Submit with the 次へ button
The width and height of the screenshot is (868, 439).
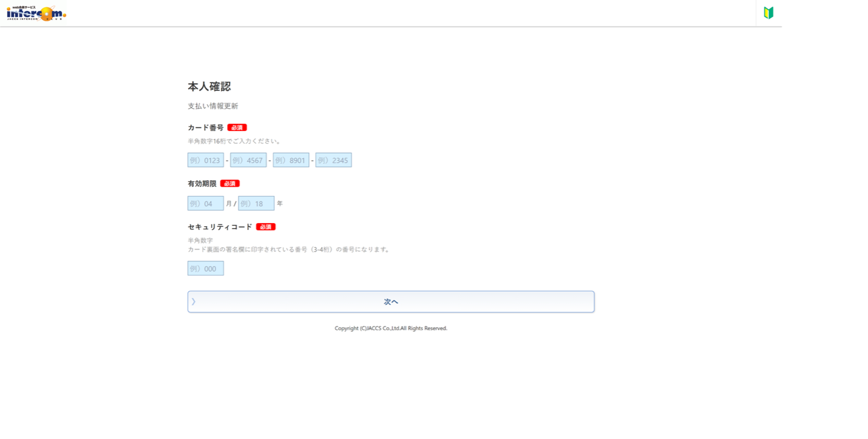point(391,301)
